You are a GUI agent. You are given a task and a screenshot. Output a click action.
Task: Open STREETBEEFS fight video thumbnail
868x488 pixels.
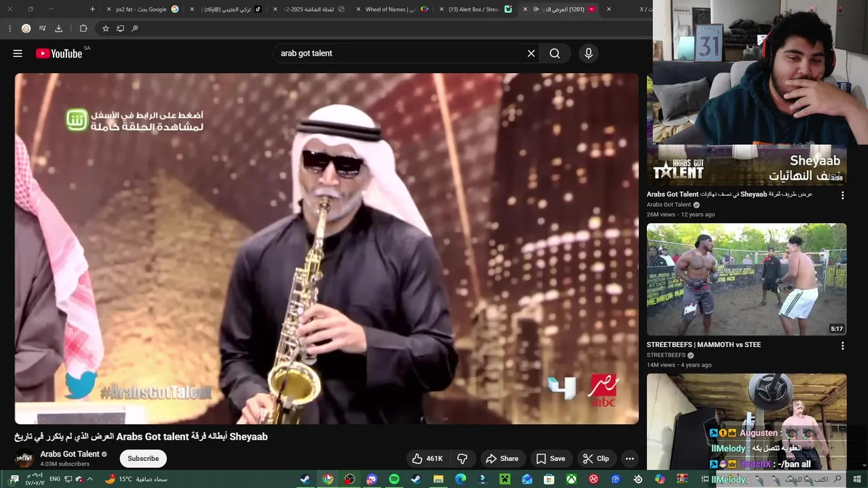click(747, 279)
